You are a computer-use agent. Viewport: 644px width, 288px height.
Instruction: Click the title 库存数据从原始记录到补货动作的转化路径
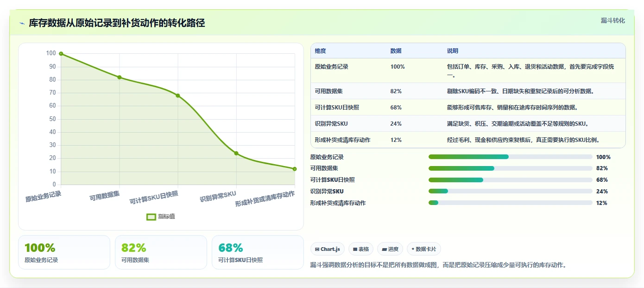point(117,23)
